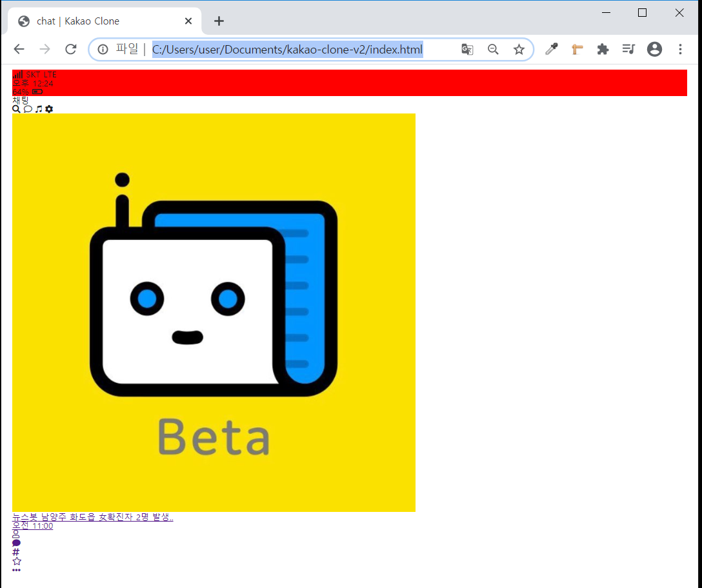Open the Chrome profile avatar

[654, 49]
